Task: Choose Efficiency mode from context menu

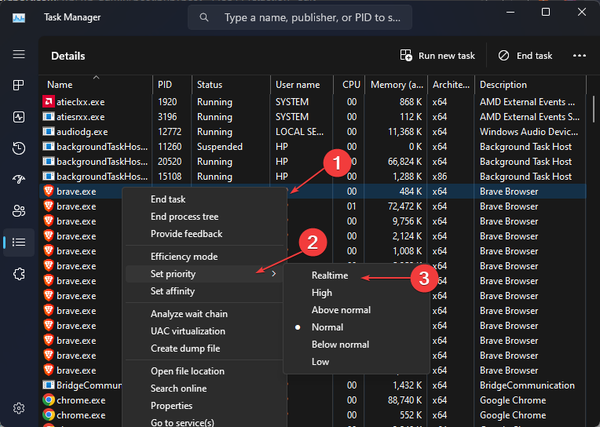Action: (x=184, y=257)
